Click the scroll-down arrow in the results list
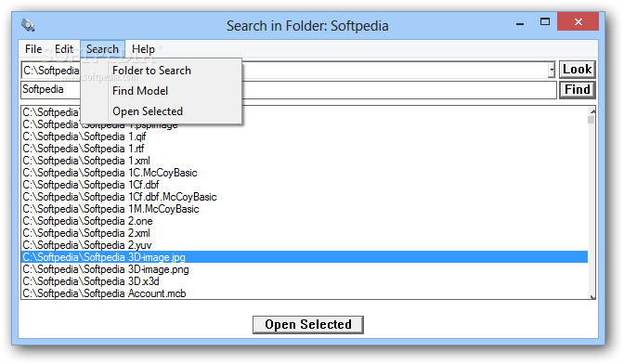The image size is (624, 364). pos(591,295)
